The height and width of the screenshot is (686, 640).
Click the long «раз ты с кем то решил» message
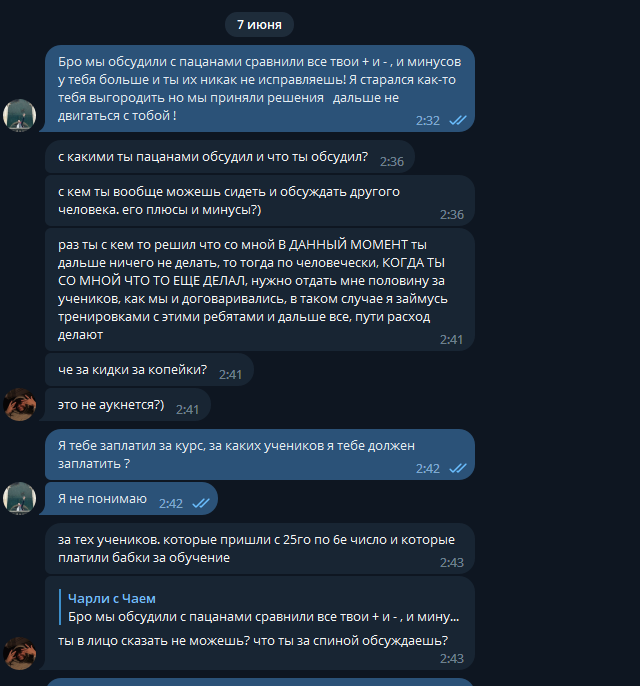[260, 290]
